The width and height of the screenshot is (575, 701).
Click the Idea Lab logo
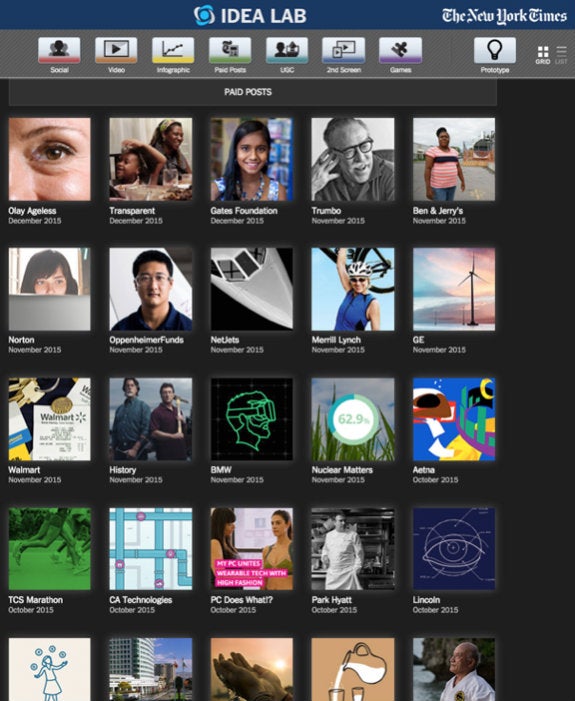tap(250, 15)
